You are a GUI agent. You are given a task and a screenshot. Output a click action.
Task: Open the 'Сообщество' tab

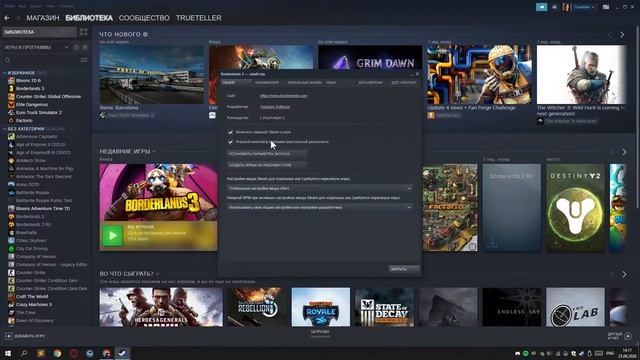point(144,18)
